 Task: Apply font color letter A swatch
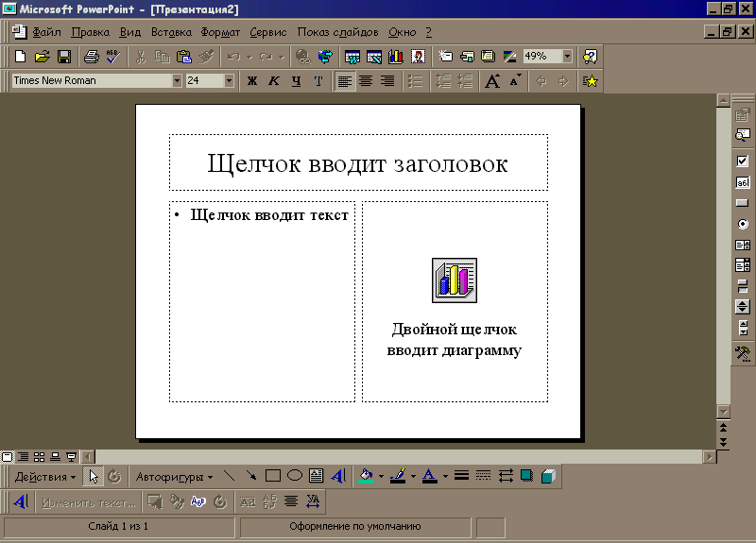430,477
